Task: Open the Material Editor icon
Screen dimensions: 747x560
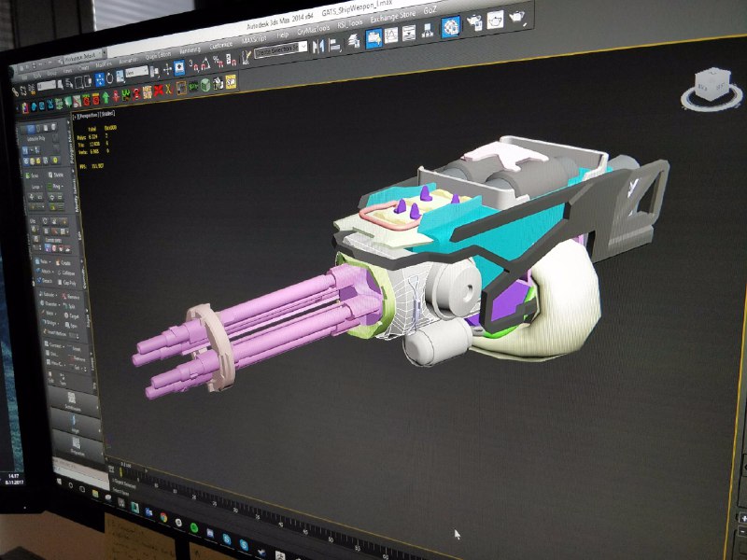Action: [450, 27]
